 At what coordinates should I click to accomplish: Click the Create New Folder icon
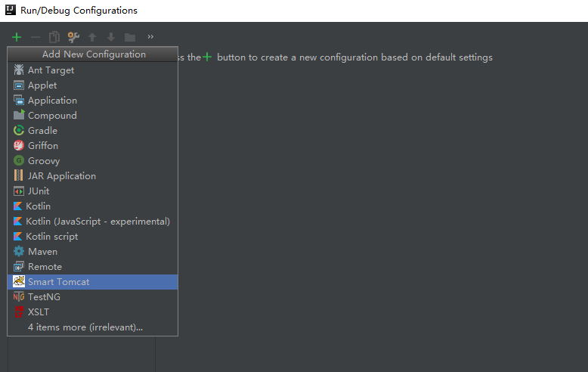(130, 37)
